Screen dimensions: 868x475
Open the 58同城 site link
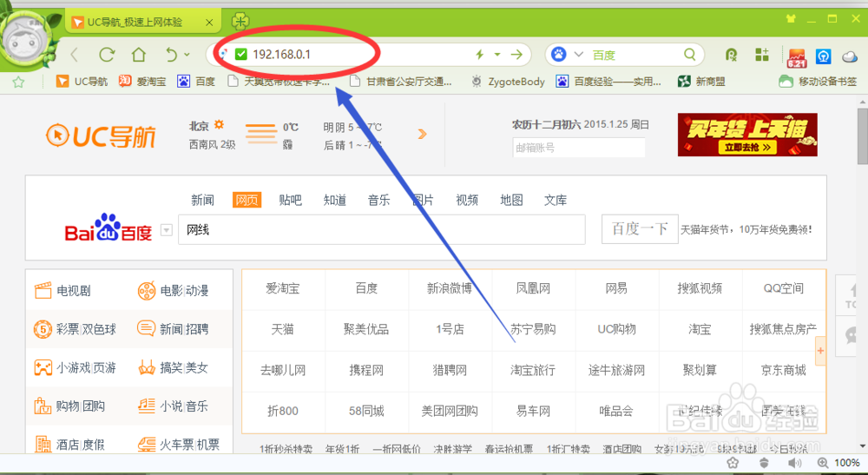[366, 411]
